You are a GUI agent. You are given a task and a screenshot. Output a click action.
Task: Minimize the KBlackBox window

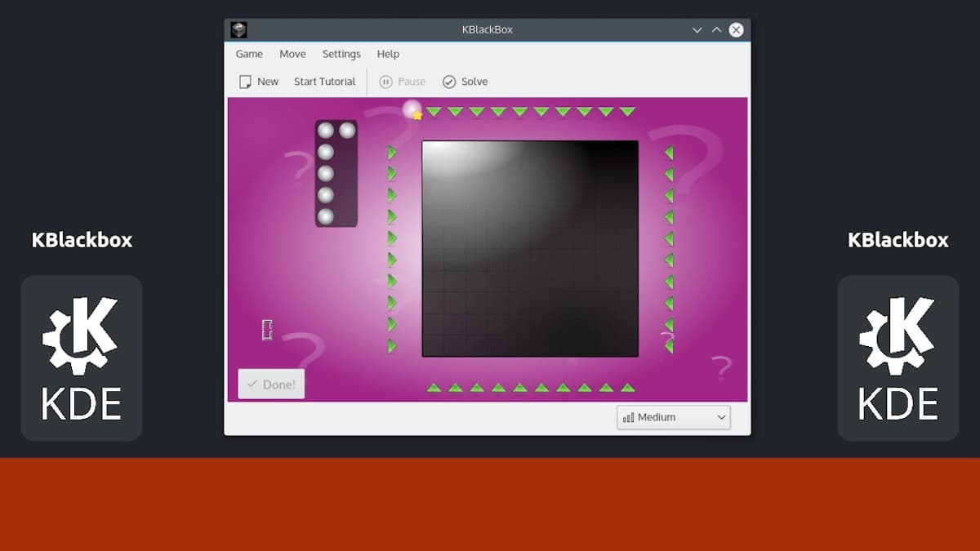[697, 29]
